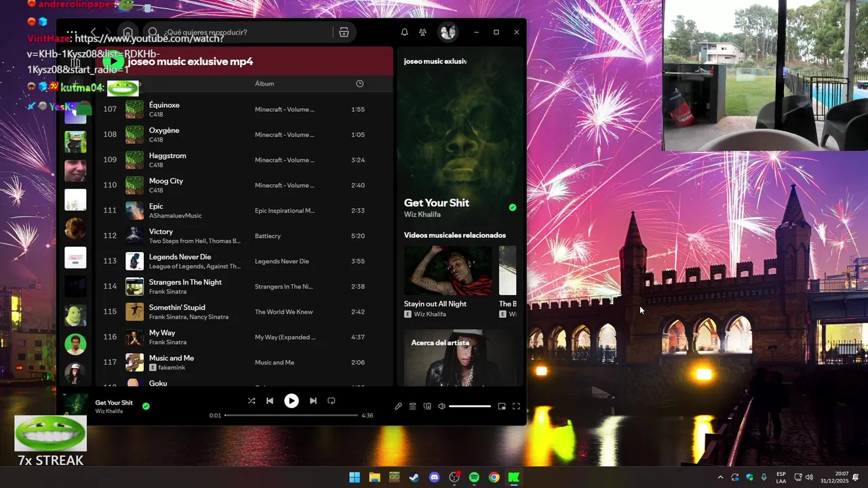
Task: Click the Legends Never Die album cover
Action: 134,261
